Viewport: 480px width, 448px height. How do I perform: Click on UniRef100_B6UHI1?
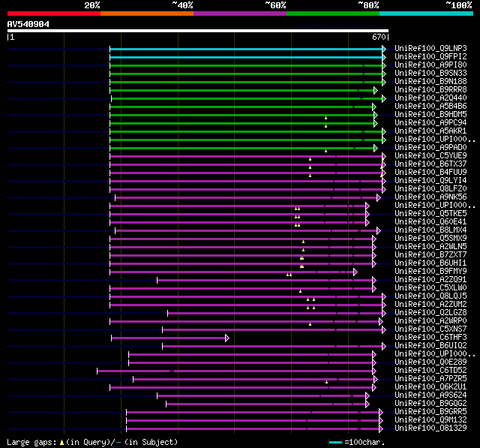click(430, 263)
